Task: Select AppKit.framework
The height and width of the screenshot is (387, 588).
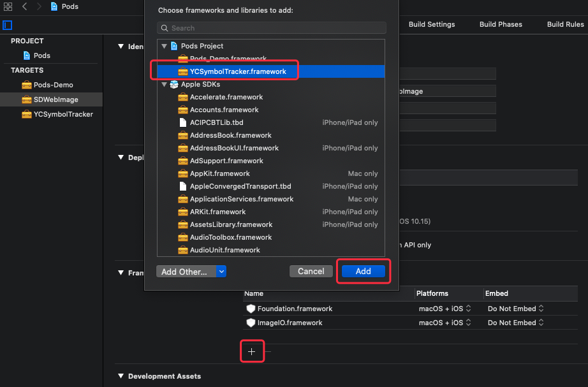Action: point(271,173)
